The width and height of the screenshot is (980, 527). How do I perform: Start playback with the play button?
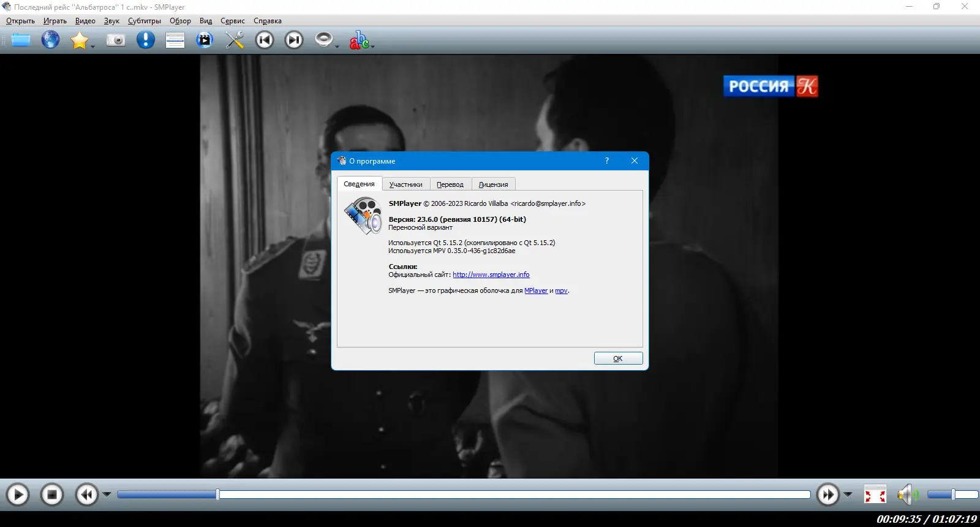coord(18,495)
